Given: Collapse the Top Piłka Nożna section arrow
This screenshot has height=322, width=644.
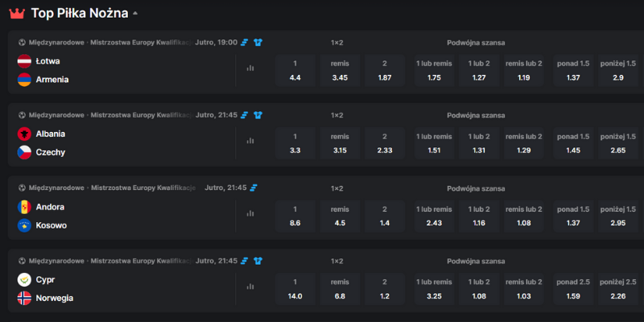Looking at the screenshot, I should tap(135, 14).
